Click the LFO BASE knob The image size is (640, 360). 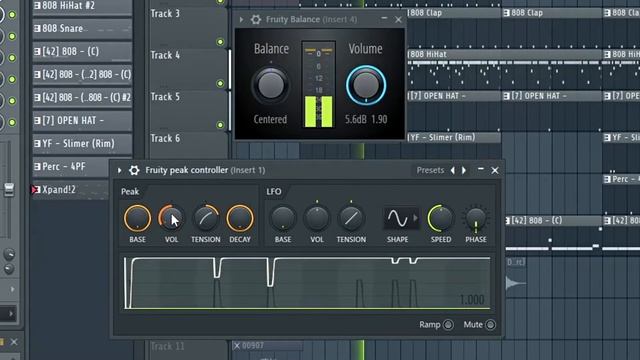(283, 218)
